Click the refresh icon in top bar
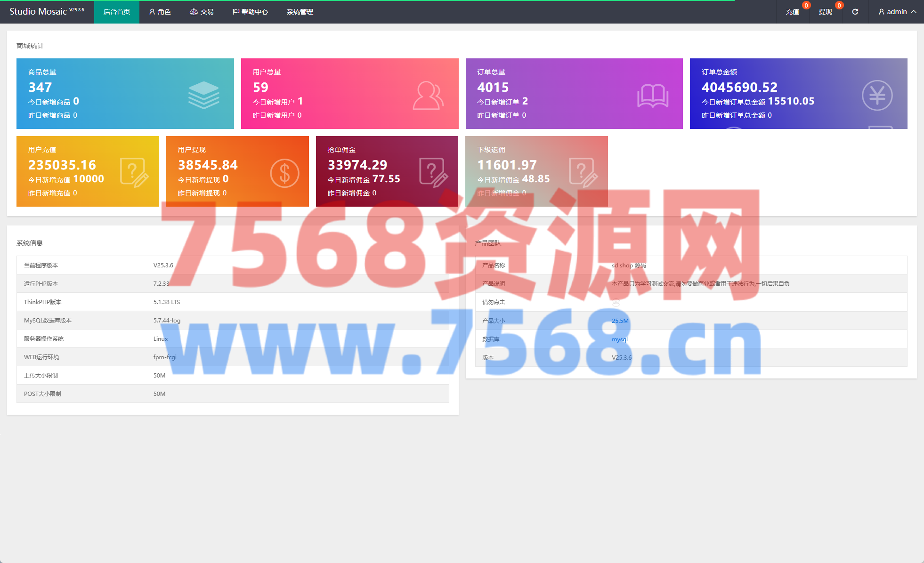The image size is (924, 563). pos(855,12)
